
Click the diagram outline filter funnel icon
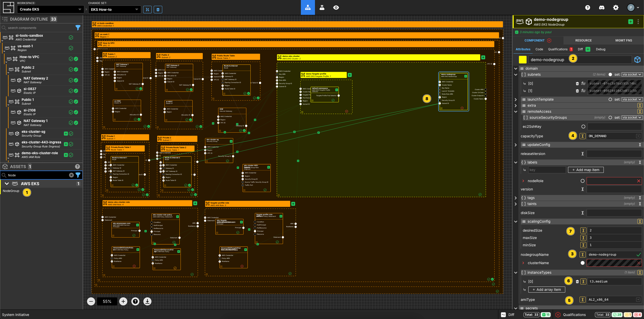(78, 28)
